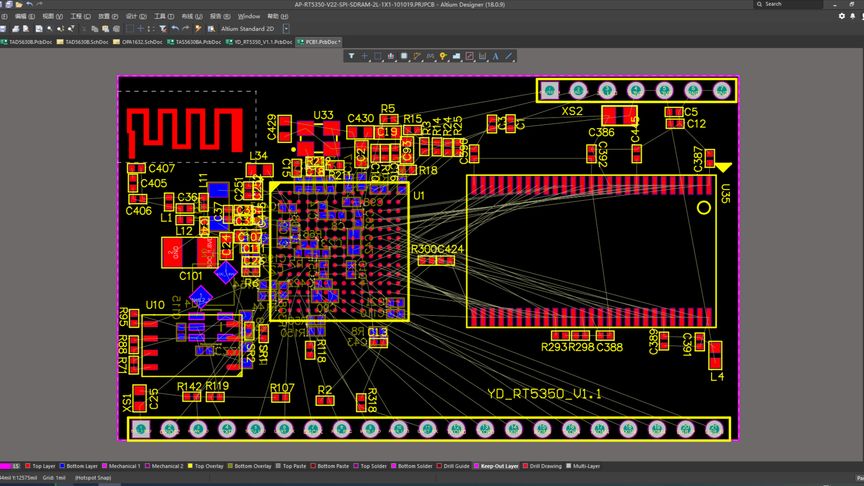Open the Window menu
This screenshot has height=486, width=864.
pos(249,17)
